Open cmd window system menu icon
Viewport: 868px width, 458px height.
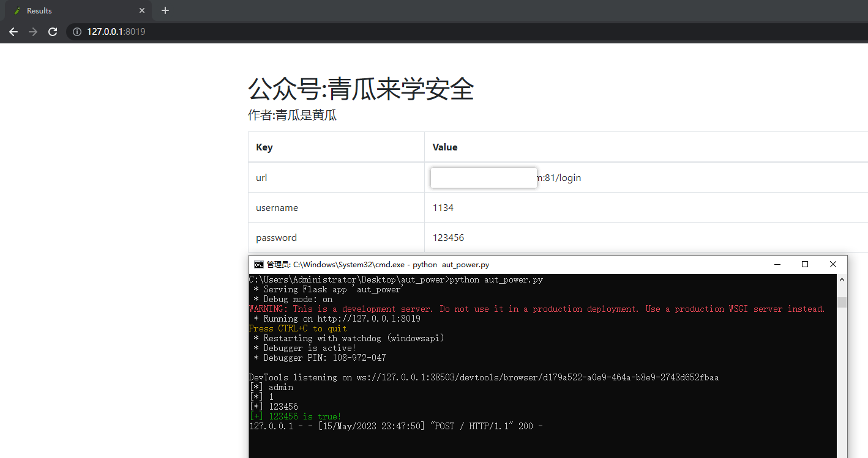pyautogui.click(x=259, y=265)
